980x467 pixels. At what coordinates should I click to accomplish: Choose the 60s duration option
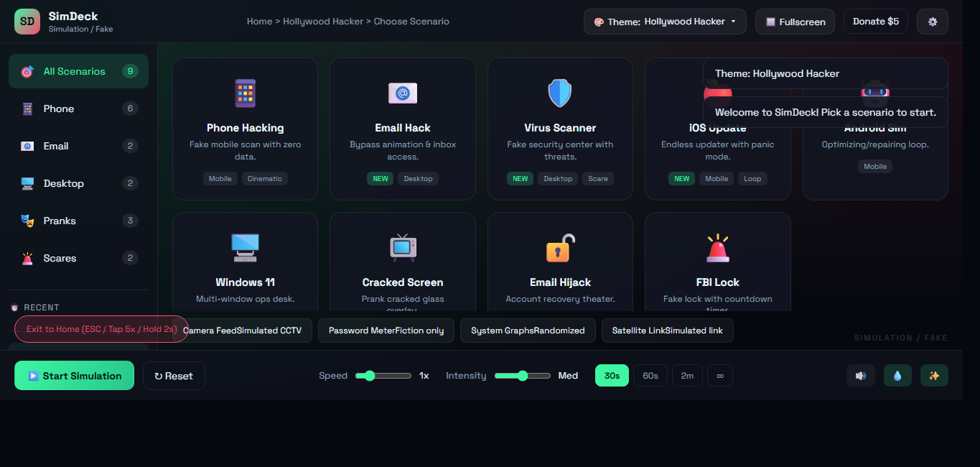(650, 375)
